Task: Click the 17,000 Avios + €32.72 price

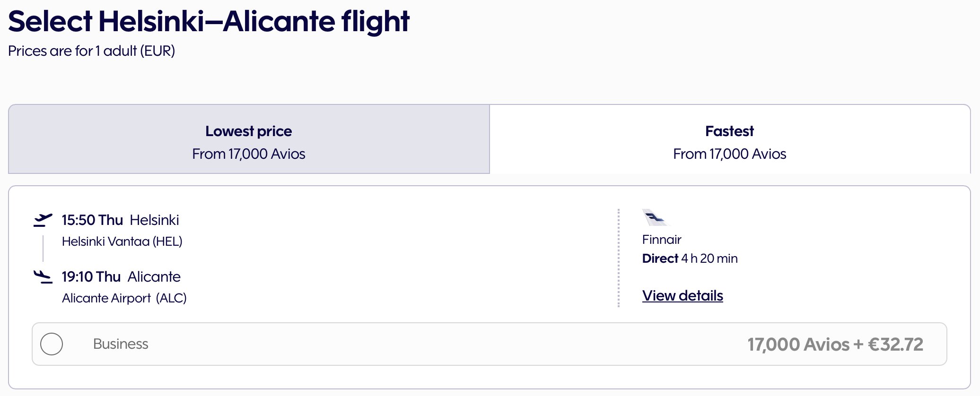Action: click(x=835, y=344)
